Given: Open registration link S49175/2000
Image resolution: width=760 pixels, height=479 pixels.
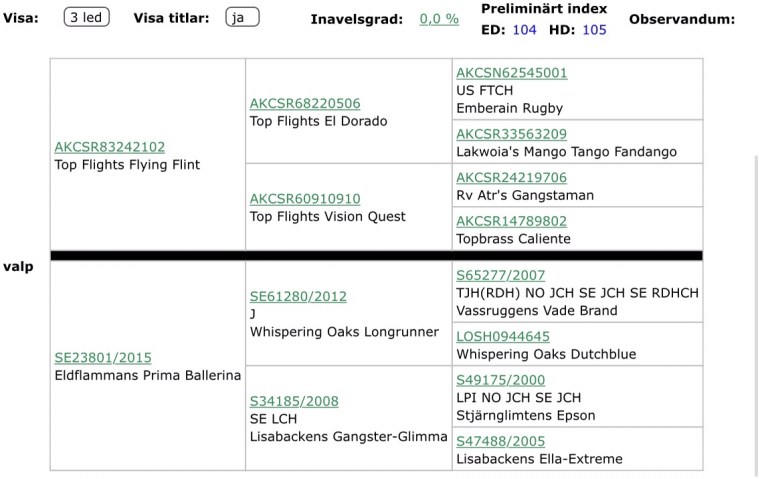Looking at the screenshot, I should coord(501,380).
